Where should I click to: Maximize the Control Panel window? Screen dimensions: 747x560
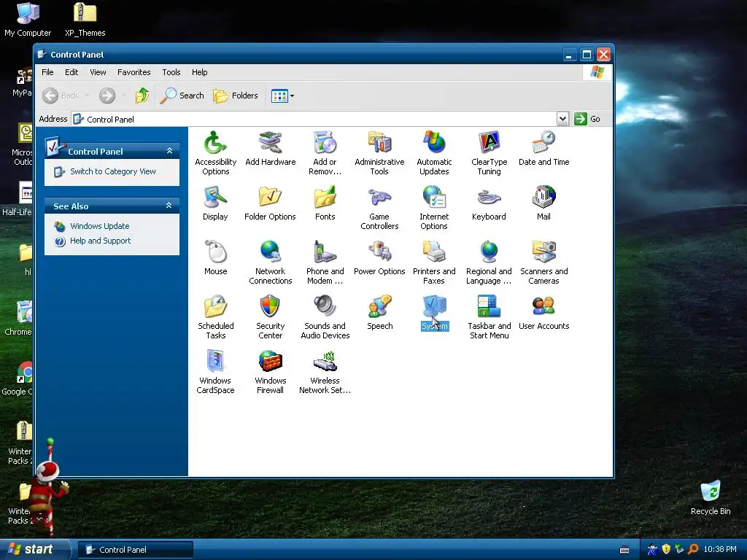pyautogui.click(x=587, y=55)
